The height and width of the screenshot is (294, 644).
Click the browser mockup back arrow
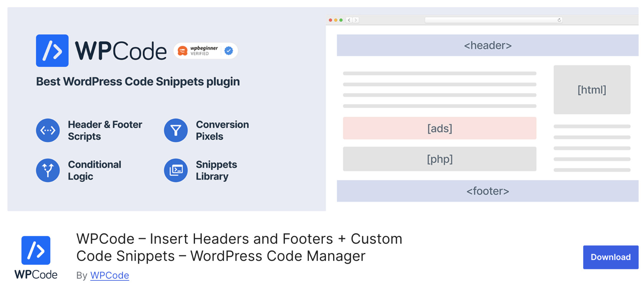click(x=349, y=20)
